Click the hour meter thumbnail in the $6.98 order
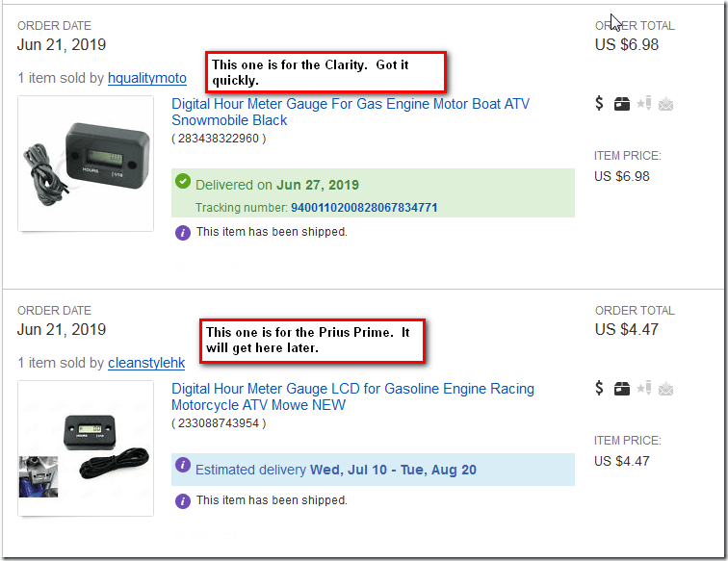 click(x=86, y=164)
